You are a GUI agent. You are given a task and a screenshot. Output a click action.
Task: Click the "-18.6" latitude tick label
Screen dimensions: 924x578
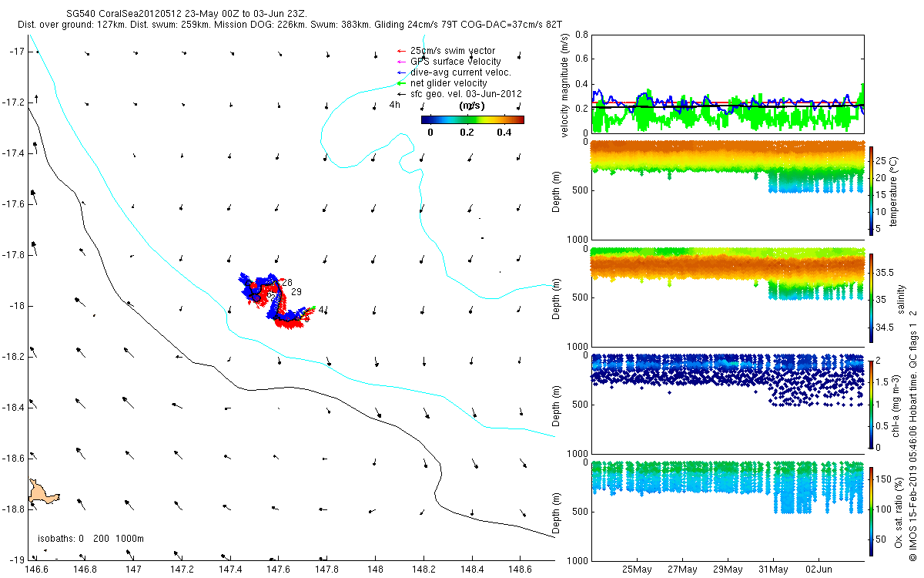pos(12,458)
